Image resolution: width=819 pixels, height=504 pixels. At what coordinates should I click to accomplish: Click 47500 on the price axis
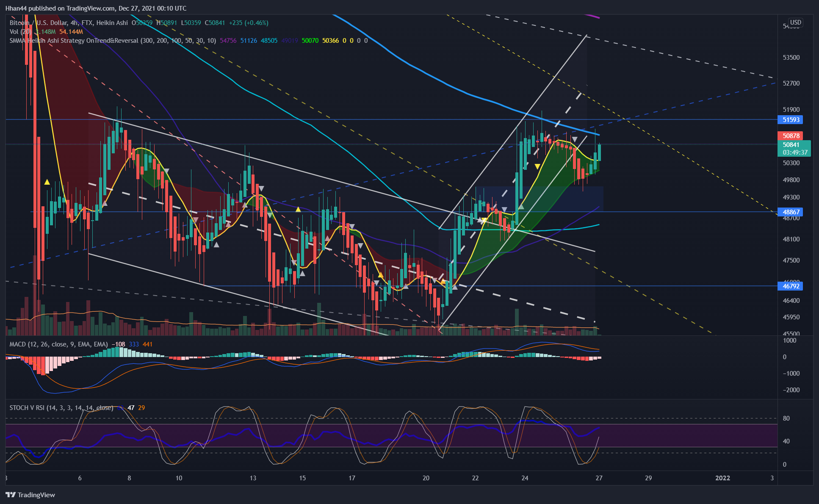coord(791,260)
